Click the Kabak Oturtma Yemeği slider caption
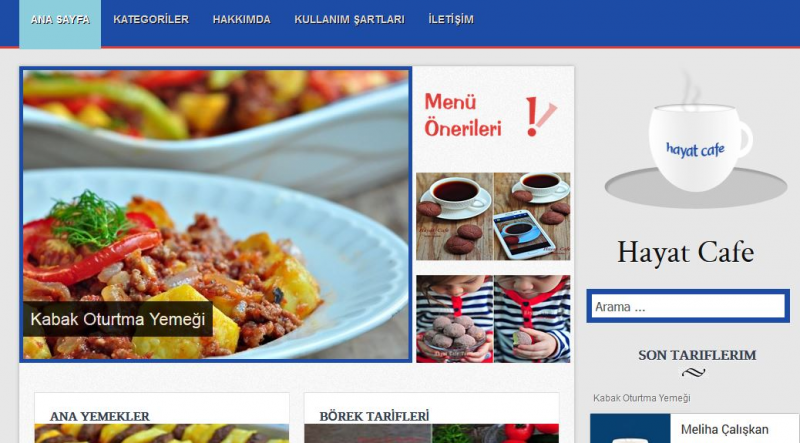Screen dimensions: 800x443 pos(118,319)
